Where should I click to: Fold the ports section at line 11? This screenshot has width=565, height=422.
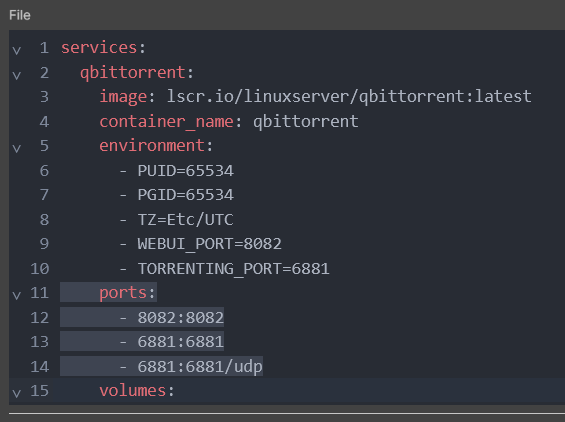pyautogui.click(x=17, y=295)
